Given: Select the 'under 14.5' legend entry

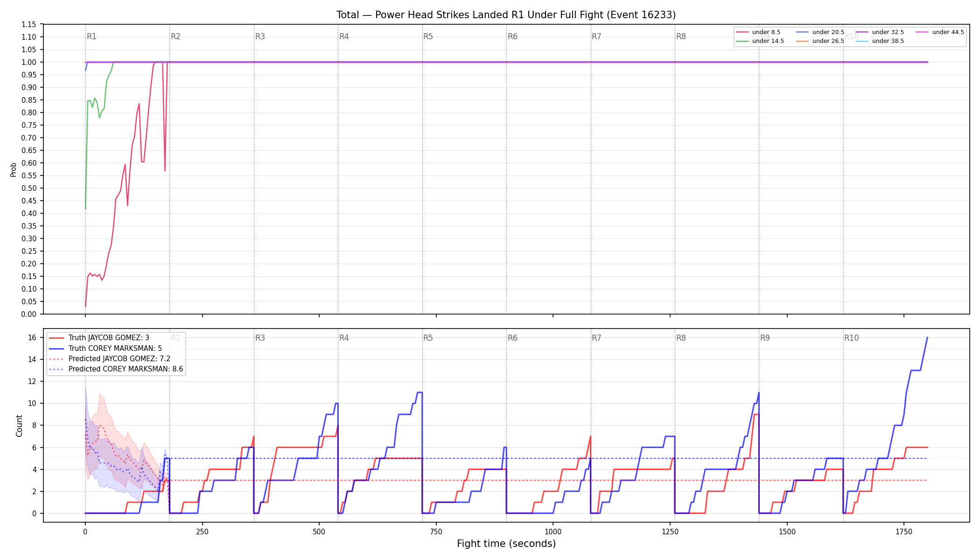Looking at the screenshot, I should 760,41.
